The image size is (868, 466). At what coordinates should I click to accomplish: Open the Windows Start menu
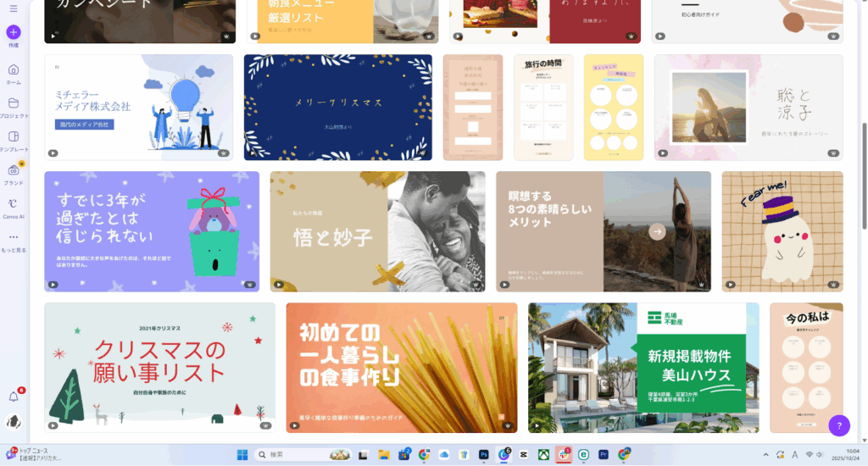pos(242,455)
